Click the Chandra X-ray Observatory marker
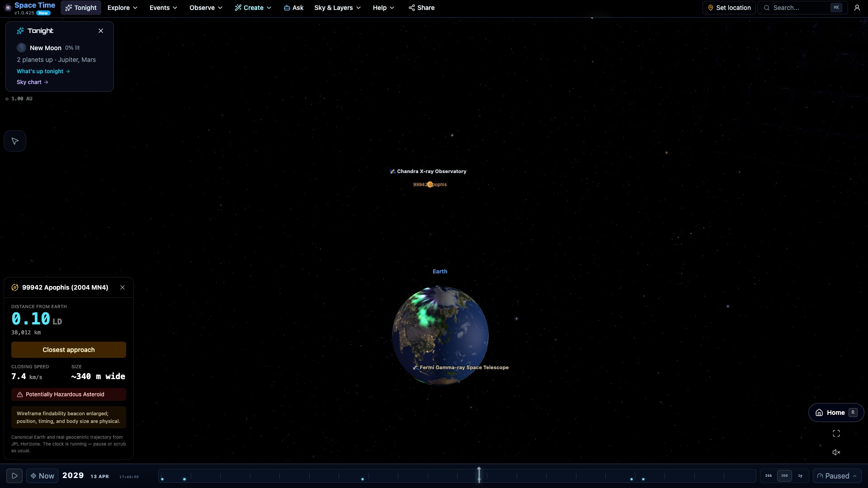868x488 pixels. pyautogui.click(x=428, y=171)
